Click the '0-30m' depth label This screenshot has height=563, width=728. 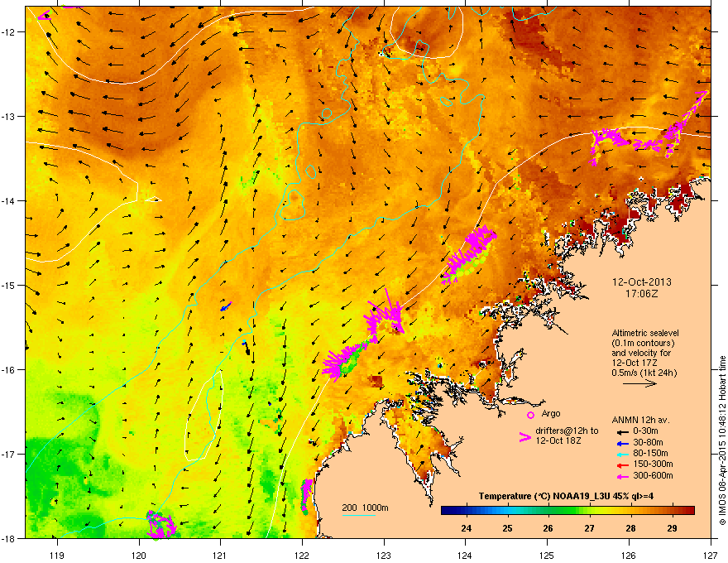tap(645, 431)
